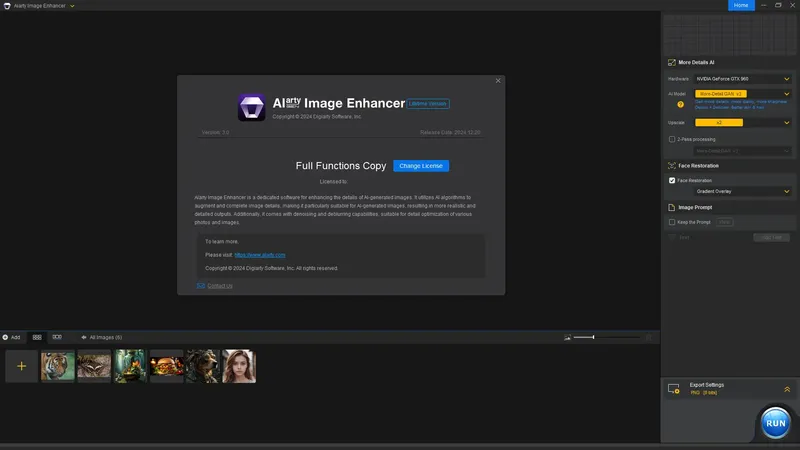
Task: Select the green forest scene thumbnail
Action: pyautogui.click(x=130, y=366)
